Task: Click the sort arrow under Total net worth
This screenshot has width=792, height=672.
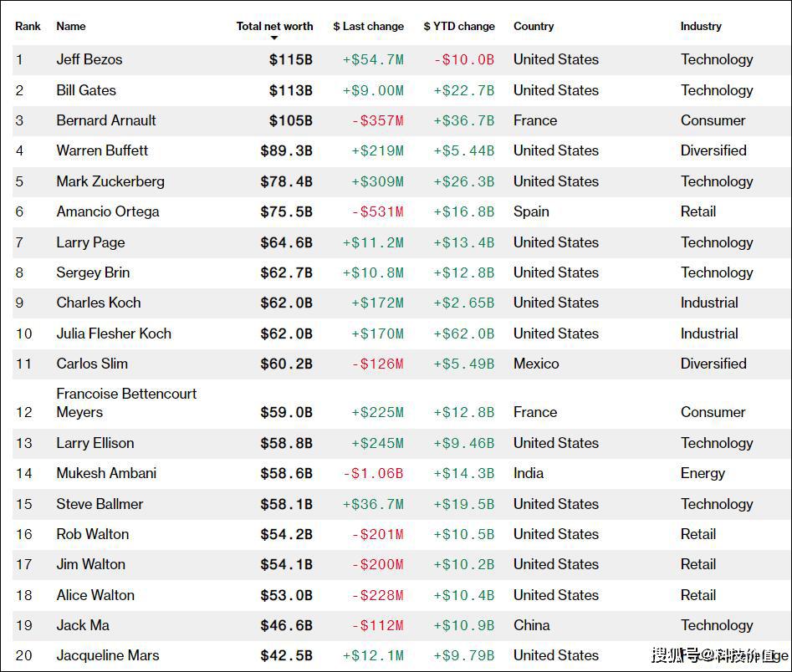Action: pyautogui.click(x=274, y=38)
